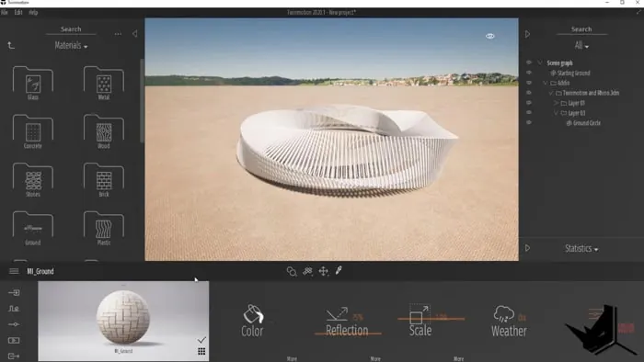Click More below the Scale setting

tap(459, 358)
